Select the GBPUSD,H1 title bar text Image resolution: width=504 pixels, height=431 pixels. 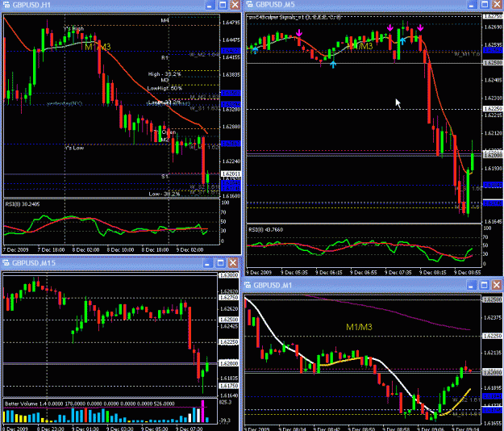tap(31, 5)
